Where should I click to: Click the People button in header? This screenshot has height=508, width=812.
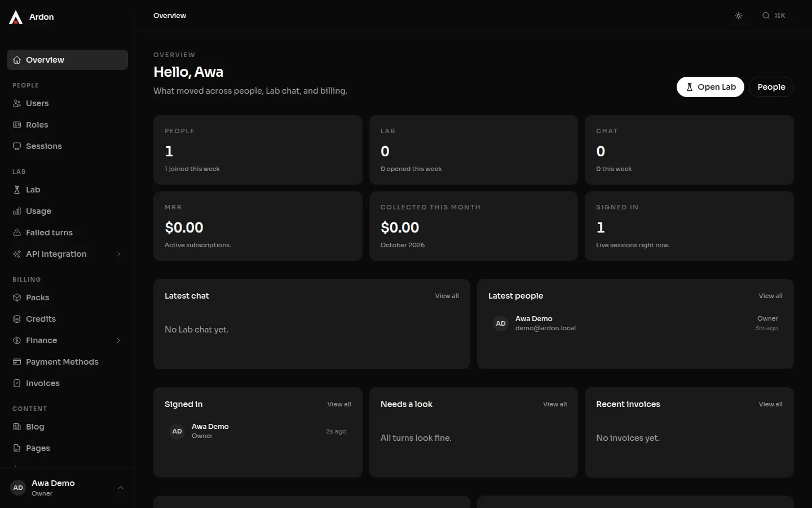coord(771,87)
